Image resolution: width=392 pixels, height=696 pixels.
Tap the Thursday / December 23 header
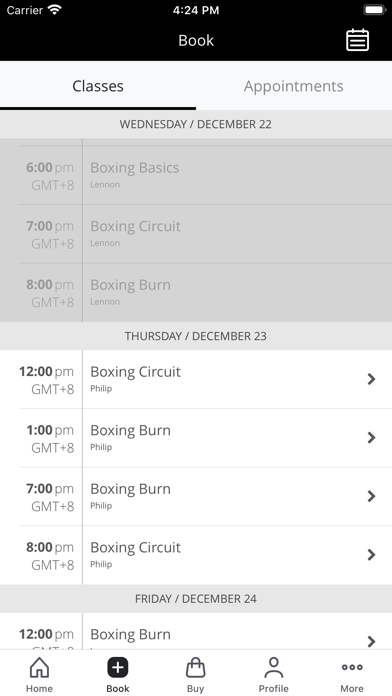196,336
